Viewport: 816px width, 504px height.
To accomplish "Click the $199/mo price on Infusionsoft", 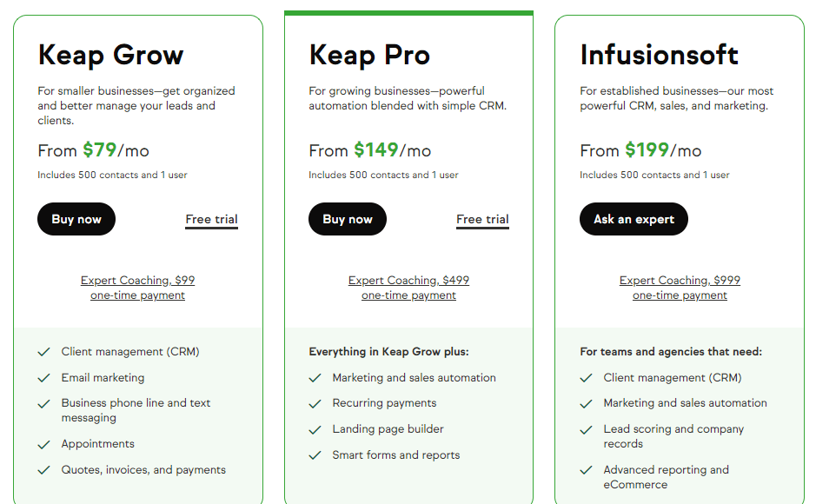I will click(642, 150).
